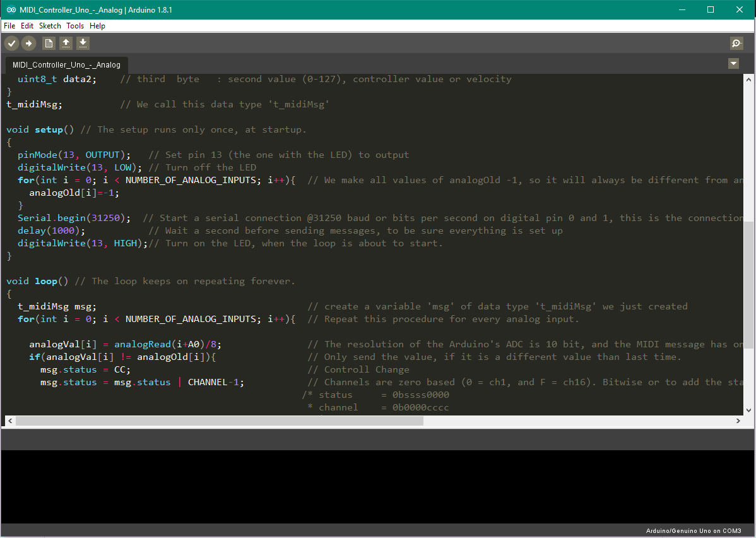Open the File menu
The height and width of the screenshot is (538, 756).
pos(9,25)
